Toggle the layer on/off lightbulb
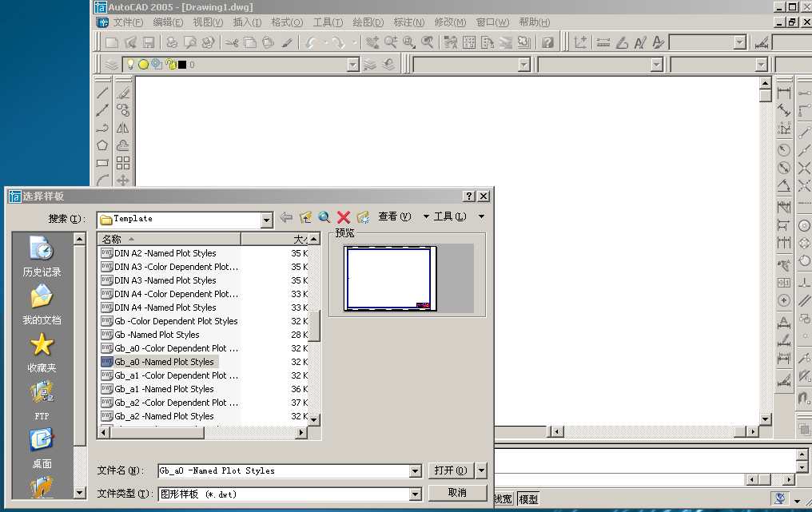 (130, 64)
